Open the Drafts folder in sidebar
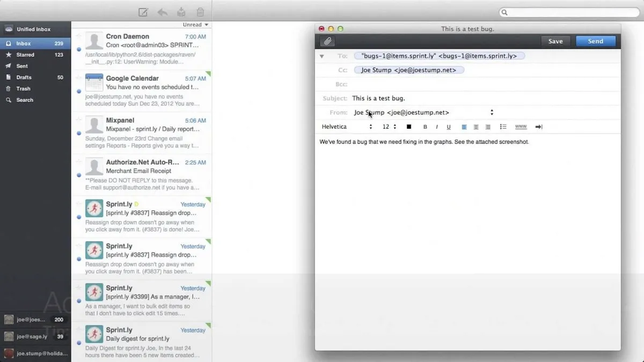This screenshot has height=362, width=644. coord(35,77)
